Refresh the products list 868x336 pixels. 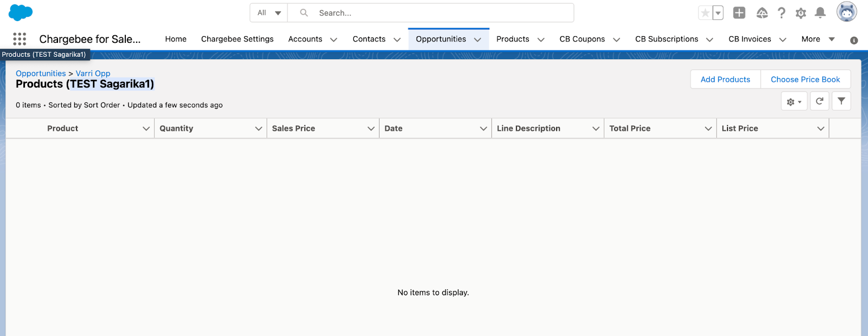pyautogui.click(x=819, y=101)
